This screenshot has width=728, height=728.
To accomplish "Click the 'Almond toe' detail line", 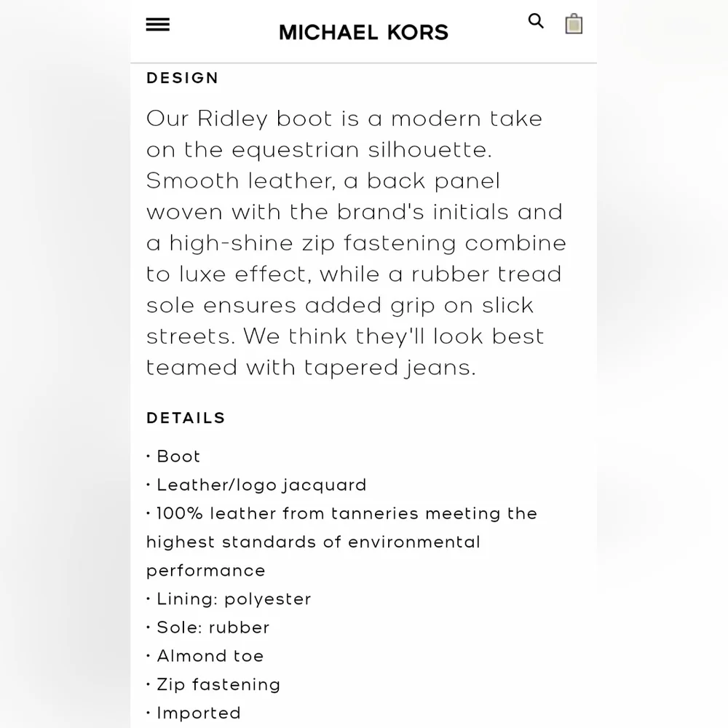I will pos(205,656).
